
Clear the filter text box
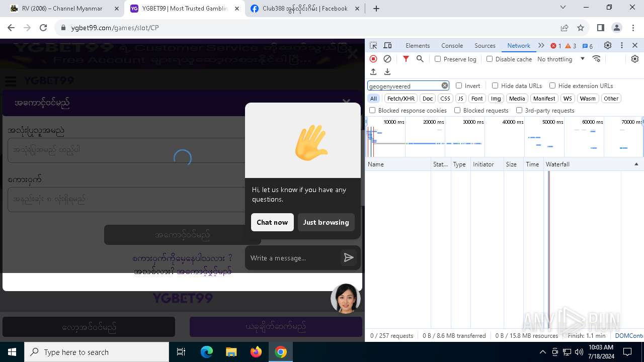tap(445, 85)
